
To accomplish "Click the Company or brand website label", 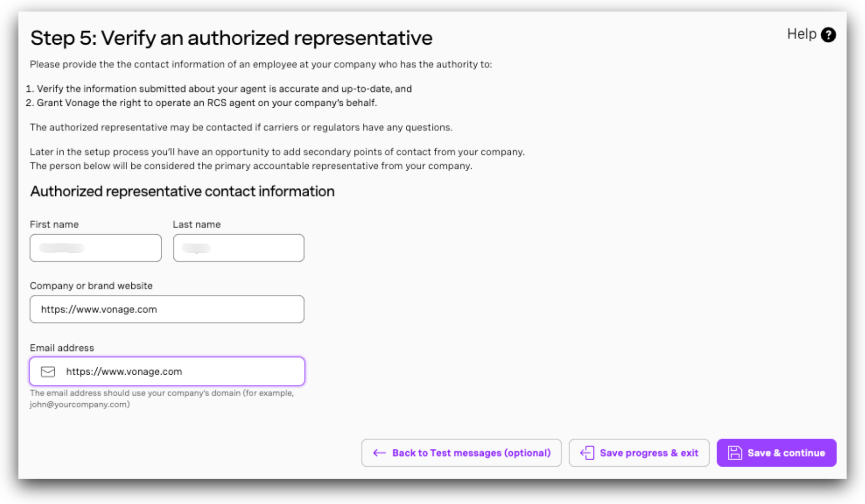I will [91, 286].
